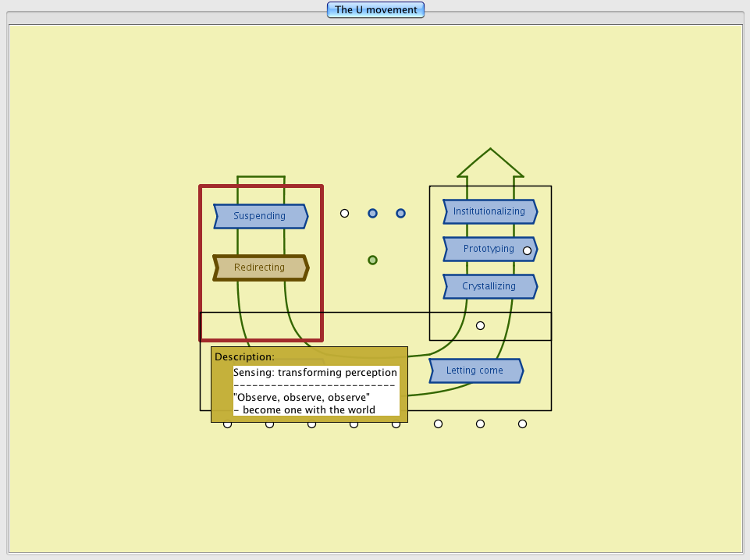
Task: Click the Crystallizing node
Action: tap(489, 286)
